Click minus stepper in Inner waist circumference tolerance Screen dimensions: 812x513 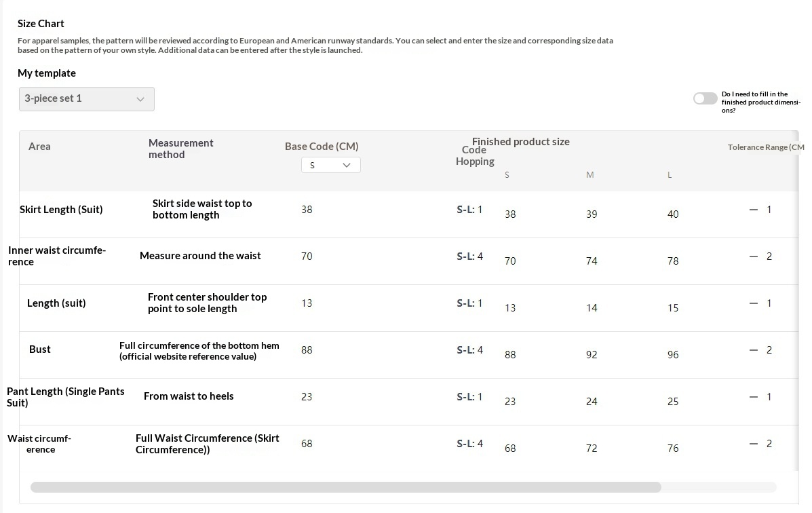(x=753, y=256)
